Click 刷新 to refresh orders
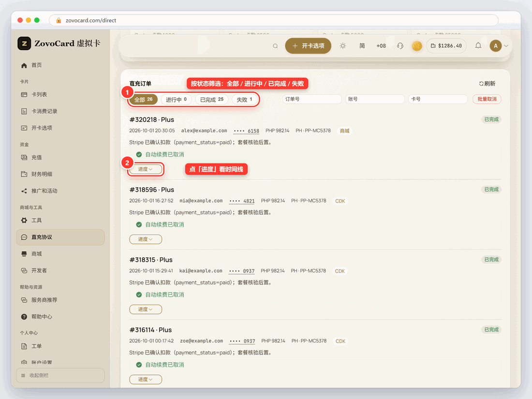This screenshot has height=399, width=532. point(487,84)
